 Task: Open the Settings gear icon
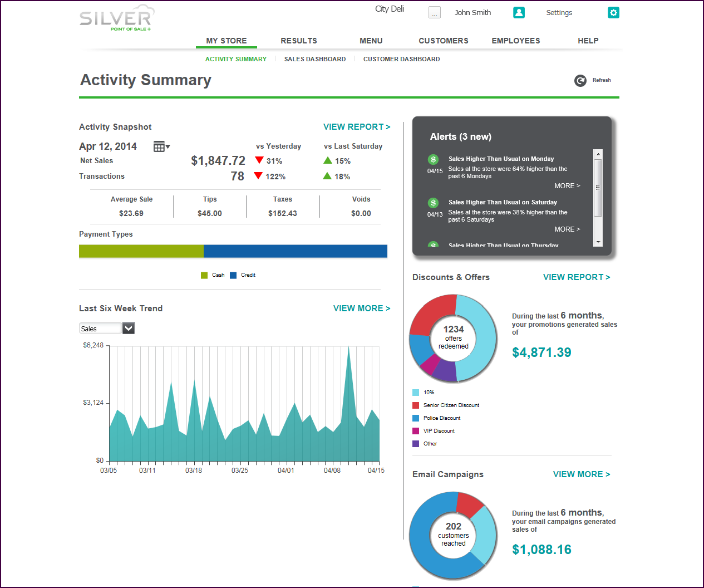click(x=613, y=13)
